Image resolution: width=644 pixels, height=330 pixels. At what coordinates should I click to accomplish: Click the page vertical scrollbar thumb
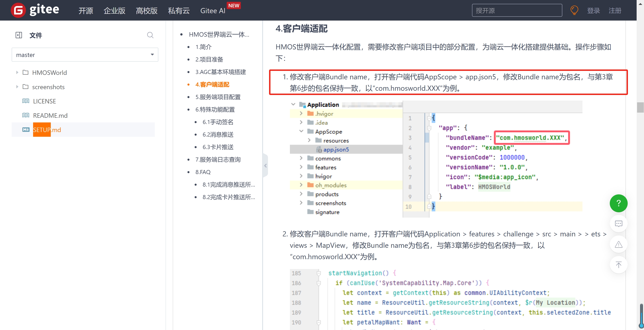[640, 108]
